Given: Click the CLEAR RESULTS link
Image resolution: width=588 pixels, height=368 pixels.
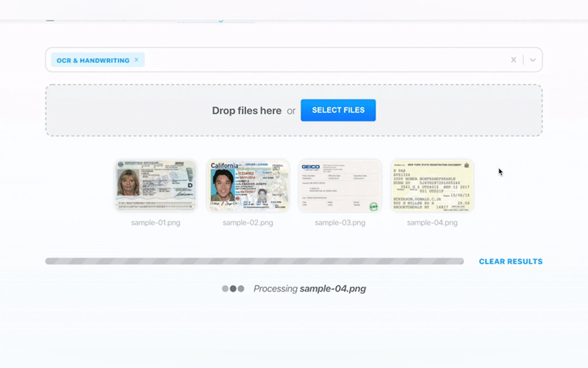Looking at the screenshot, I should point(511,261).
